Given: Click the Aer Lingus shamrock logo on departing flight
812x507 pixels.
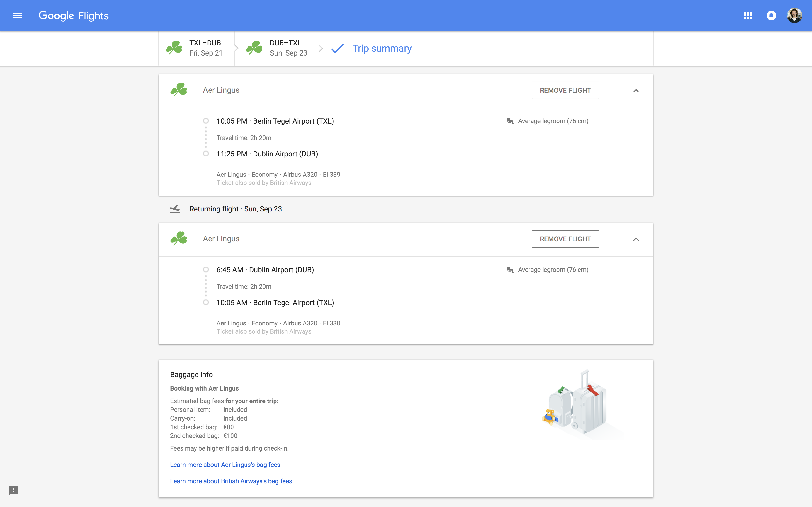Looking at the screenshot, I should click(x=179, y=90).
